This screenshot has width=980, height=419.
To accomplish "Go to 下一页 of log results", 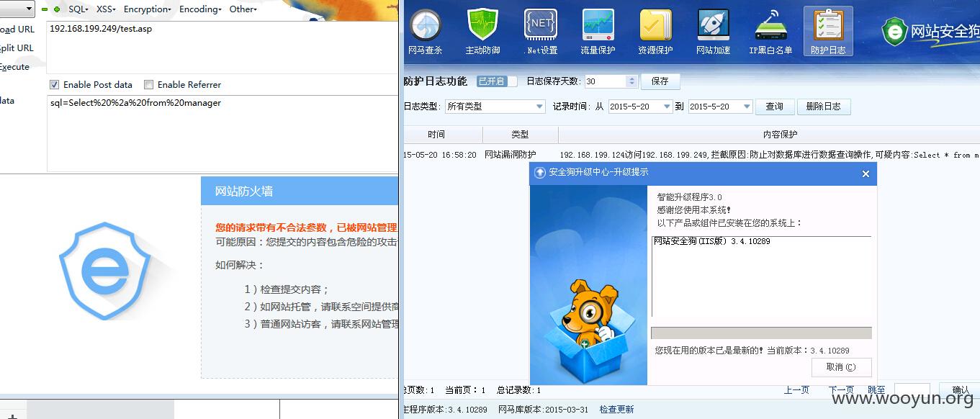I will pos(841,389).
